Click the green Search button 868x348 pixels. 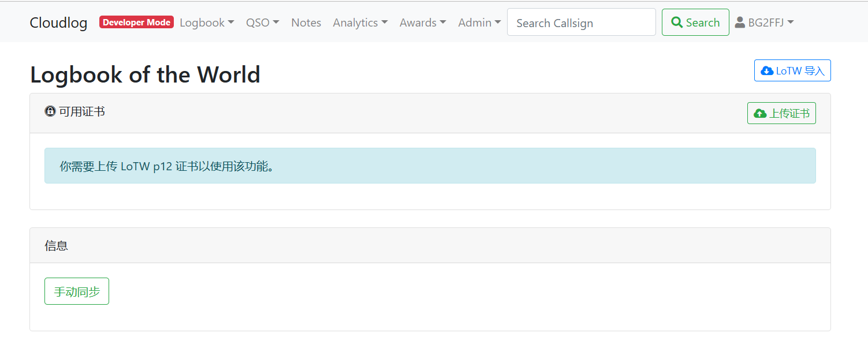click(695, 22)
